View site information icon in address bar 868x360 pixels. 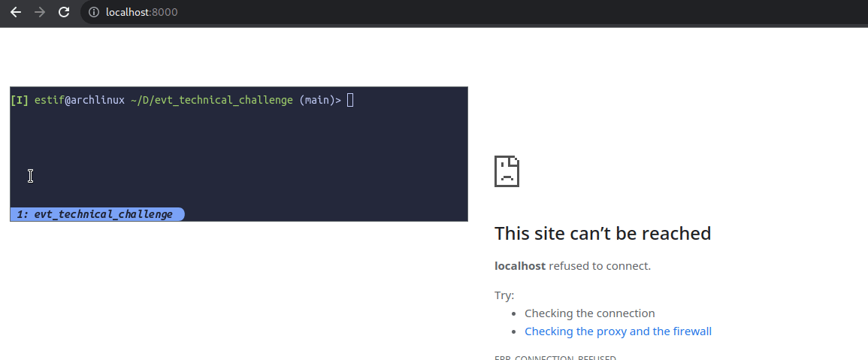pyautogui.click(x=94, y=12)
